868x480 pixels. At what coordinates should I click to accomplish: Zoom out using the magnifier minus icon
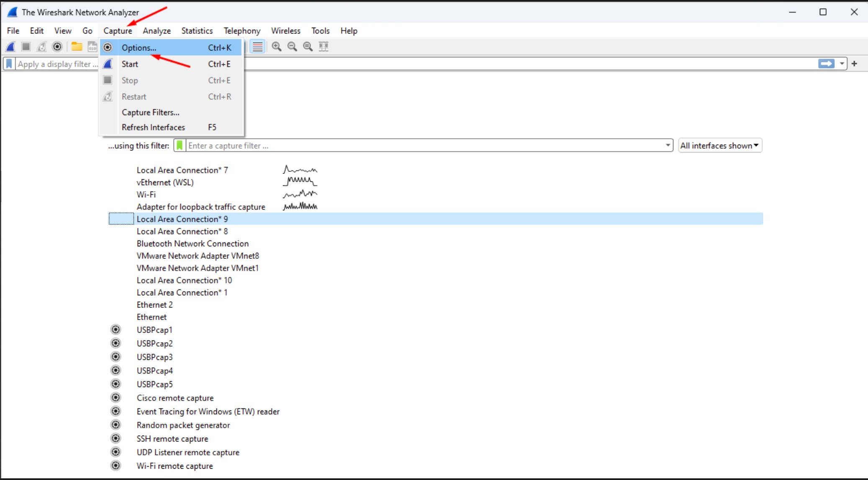tap(292, 46)
